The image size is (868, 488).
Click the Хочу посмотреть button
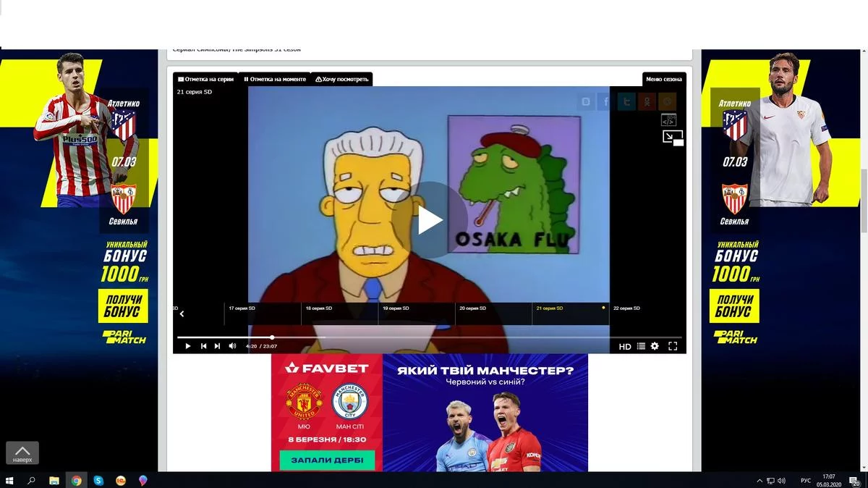pyautogui.click(x=341, y=79)
